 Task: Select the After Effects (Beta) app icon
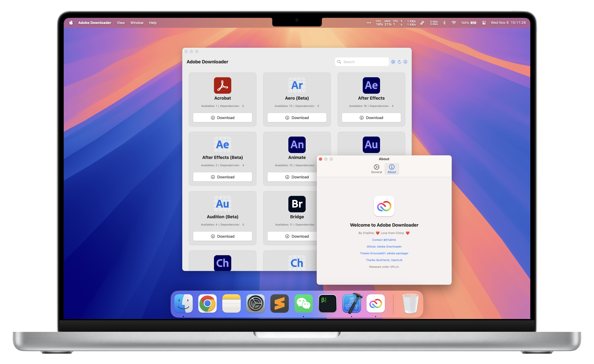pos(222,144)
